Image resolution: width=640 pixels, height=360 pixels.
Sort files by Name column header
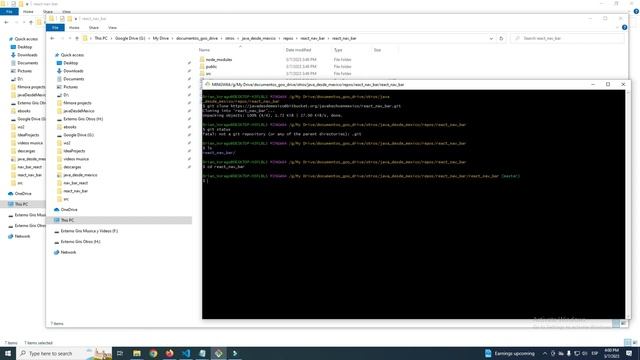click(x=204, y=50)
